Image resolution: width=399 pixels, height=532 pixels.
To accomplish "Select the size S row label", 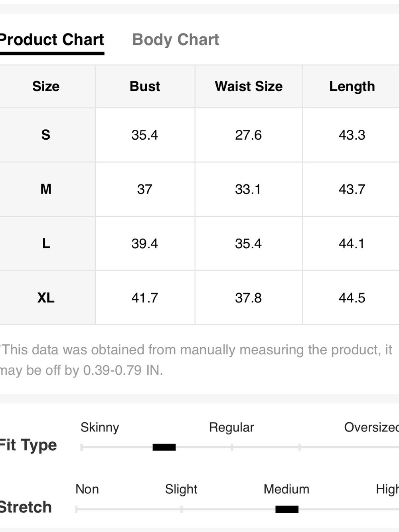I will (46, 135).
